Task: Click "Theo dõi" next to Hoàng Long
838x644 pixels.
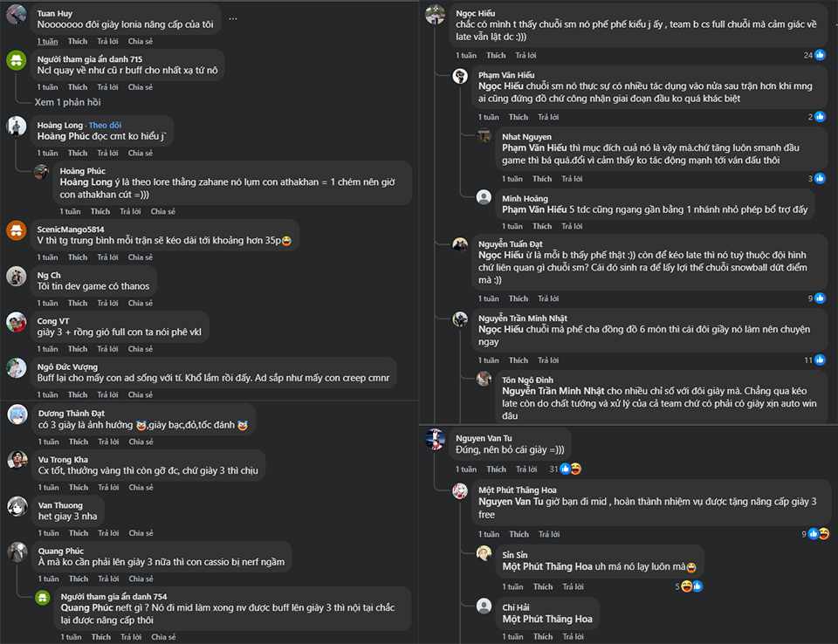Action: click(105, 125)
